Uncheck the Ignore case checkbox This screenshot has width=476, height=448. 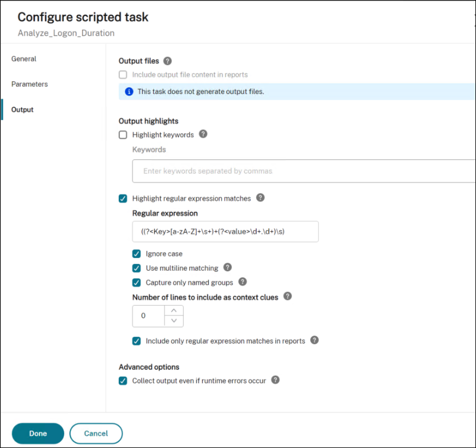(136, 254)
